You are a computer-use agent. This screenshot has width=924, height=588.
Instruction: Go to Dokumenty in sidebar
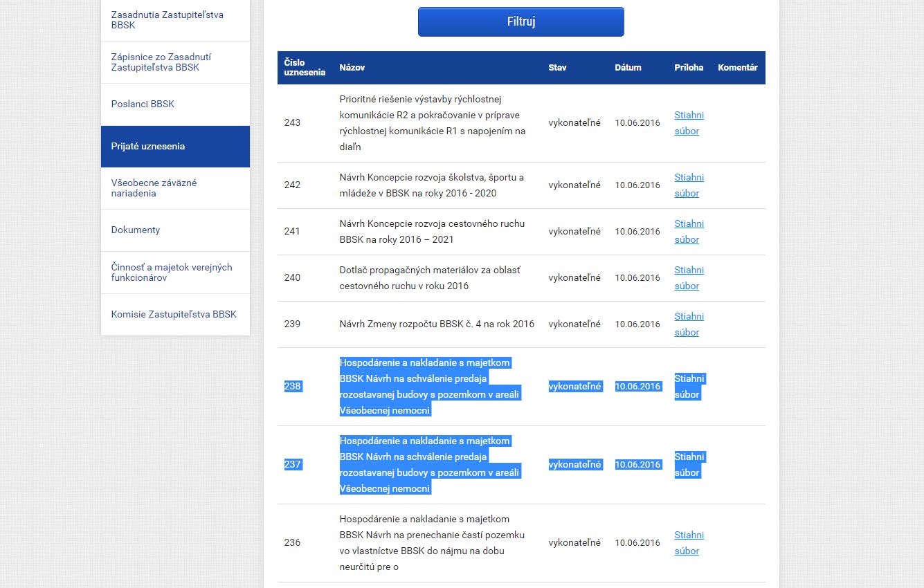[136, 230]
